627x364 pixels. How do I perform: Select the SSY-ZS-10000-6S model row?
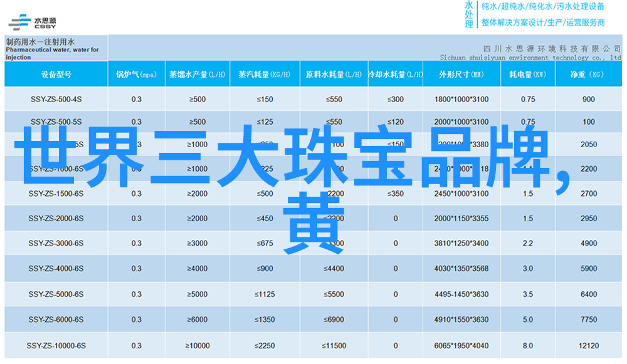[x=56, y=346]
